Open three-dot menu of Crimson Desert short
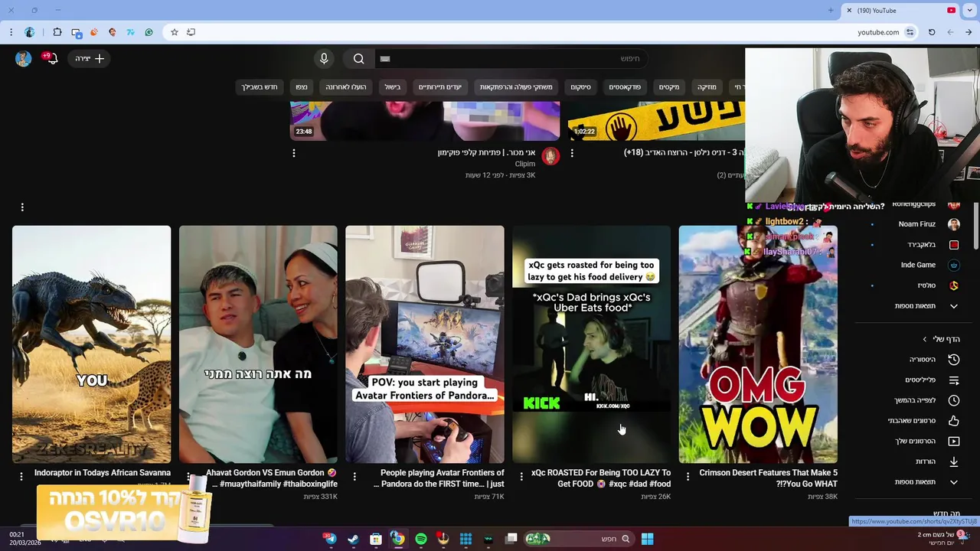This screenshot has width=980, height=551. [688, 476]
